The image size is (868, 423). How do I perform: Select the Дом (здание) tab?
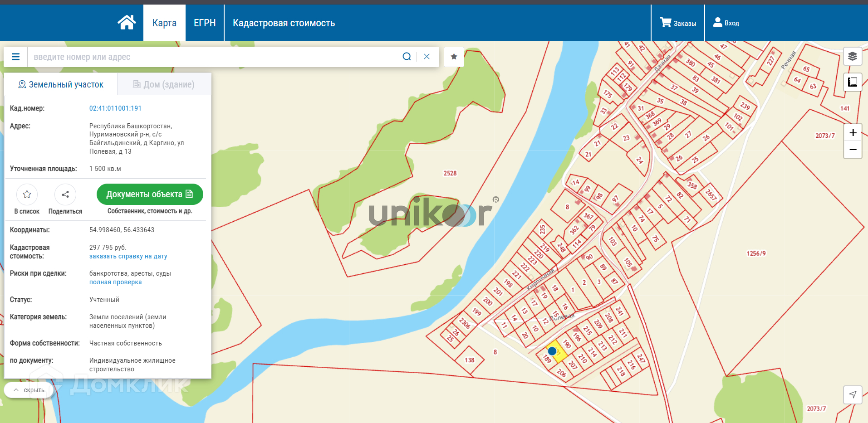point(164,84)
